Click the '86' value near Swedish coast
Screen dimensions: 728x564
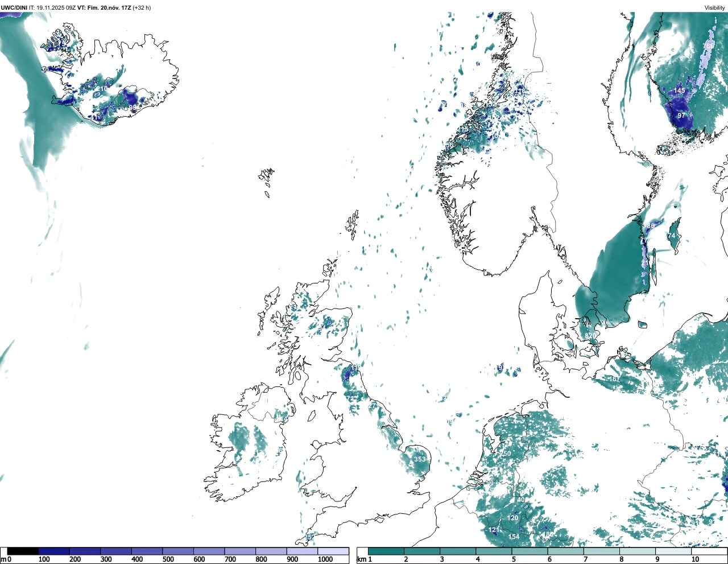click(x=651, y=226)
